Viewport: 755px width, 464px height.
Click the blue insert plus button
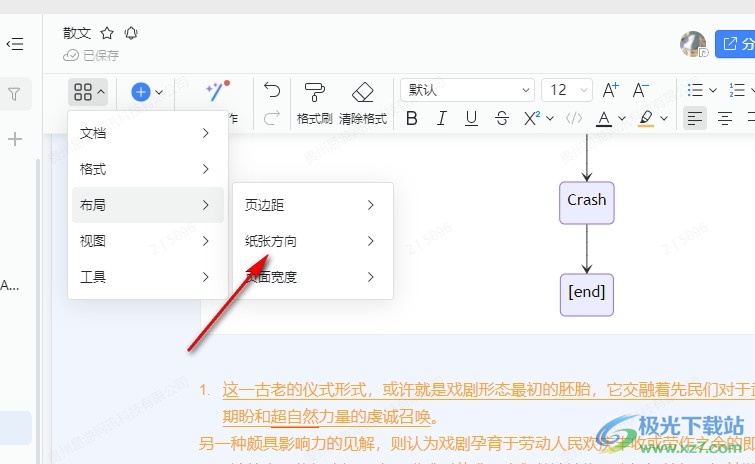coord(141,92)
